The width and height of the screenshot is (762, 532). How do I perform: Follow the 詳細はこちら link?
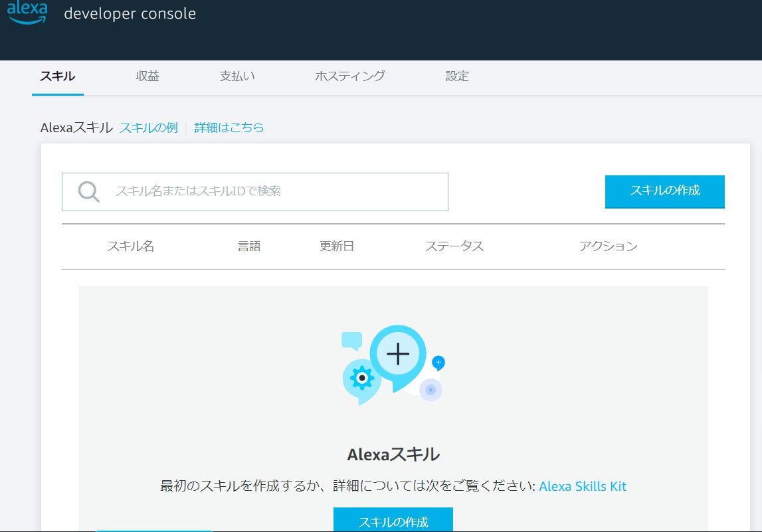tap(229, 128)
